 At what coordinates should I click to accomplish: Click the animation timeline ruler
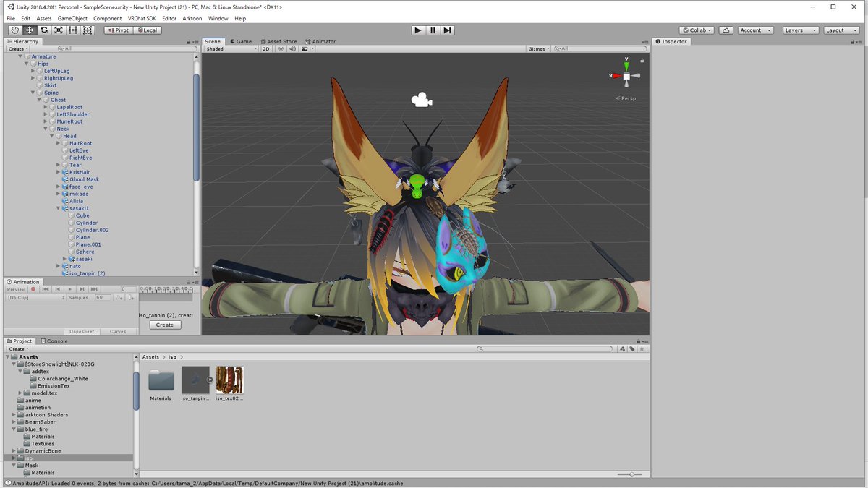(x=166, y=289)
